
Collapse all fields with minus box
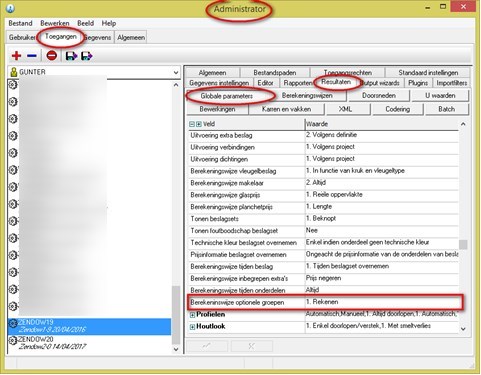[x=192, y=124]
